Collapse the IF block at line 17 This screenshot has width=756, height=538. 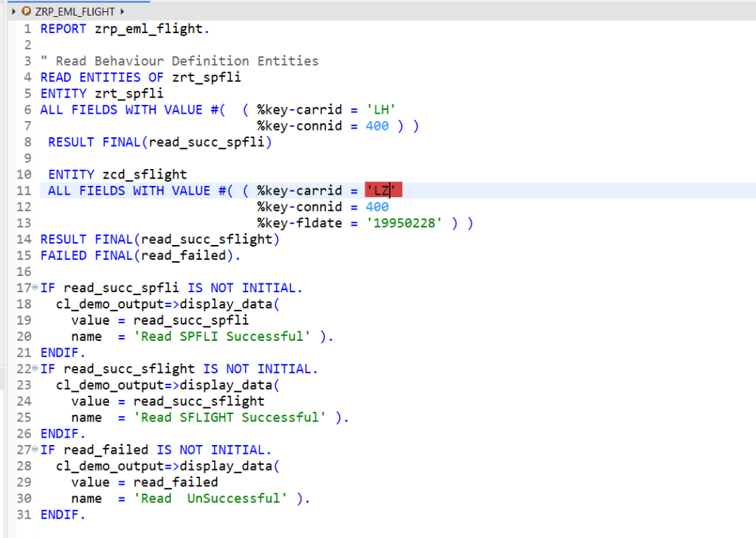35,287
